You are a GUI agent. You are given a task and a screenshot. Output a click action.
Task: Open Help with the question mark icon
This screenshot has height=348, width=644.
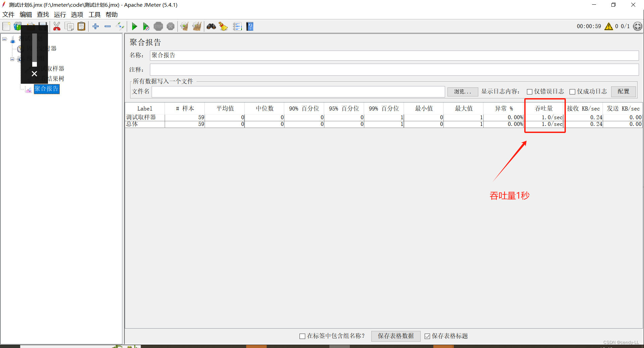pyautogui.click(x=250, y=26)
